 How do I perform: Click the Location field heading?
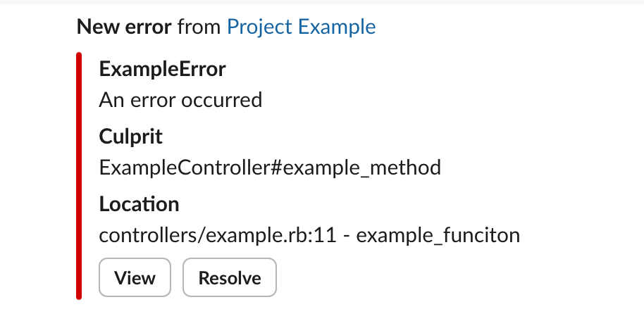click(x=139, y=204)
